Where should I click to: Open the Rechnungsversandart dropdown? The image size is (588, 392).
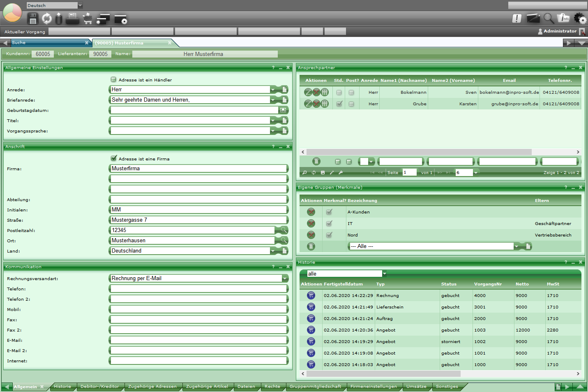click(284, 278)
